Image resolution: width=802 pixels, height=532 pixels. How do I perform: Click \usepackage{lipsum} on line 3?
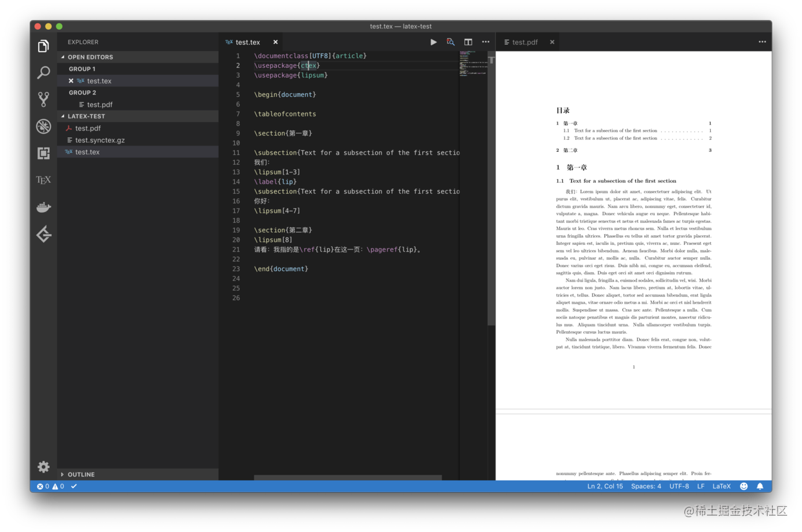[x=291, y=75]
